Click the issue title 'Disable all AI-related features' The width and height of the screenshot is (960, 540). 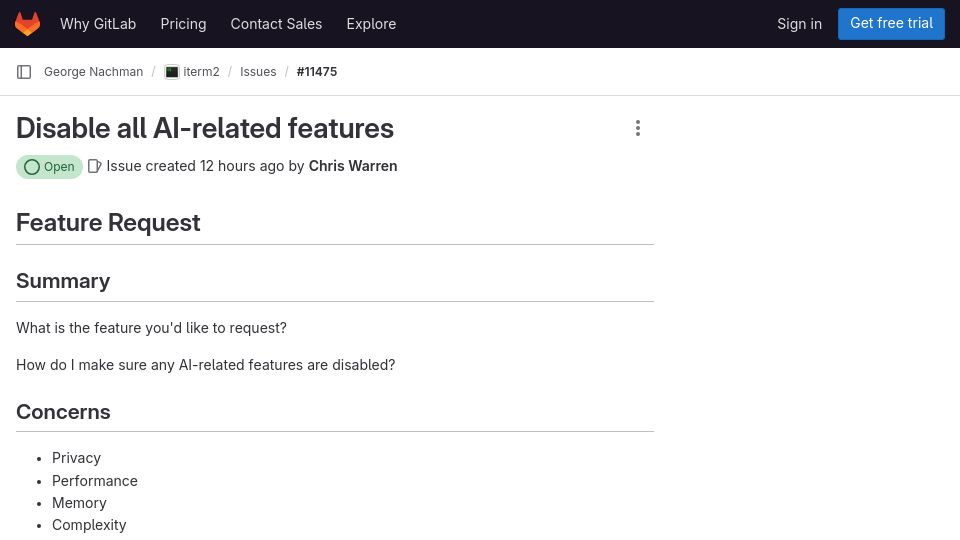(x=205, y=128)
